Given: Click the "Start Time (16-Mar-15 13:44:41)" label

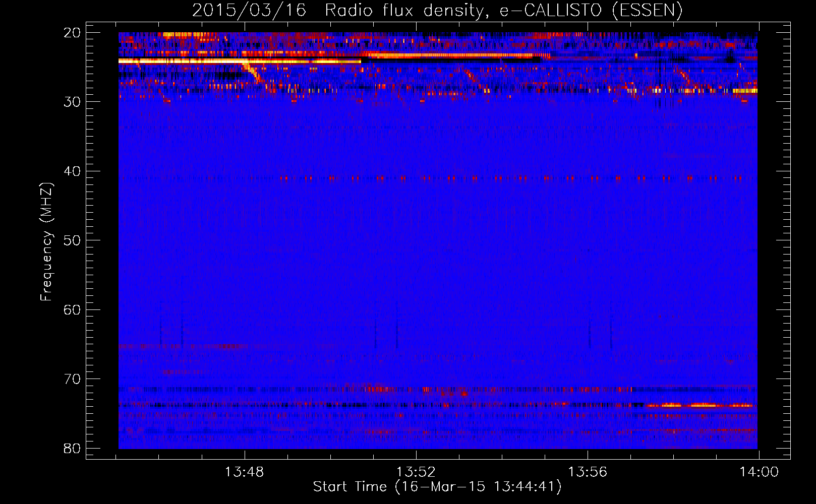Looking at the screenshot, I should click(437, 487).
